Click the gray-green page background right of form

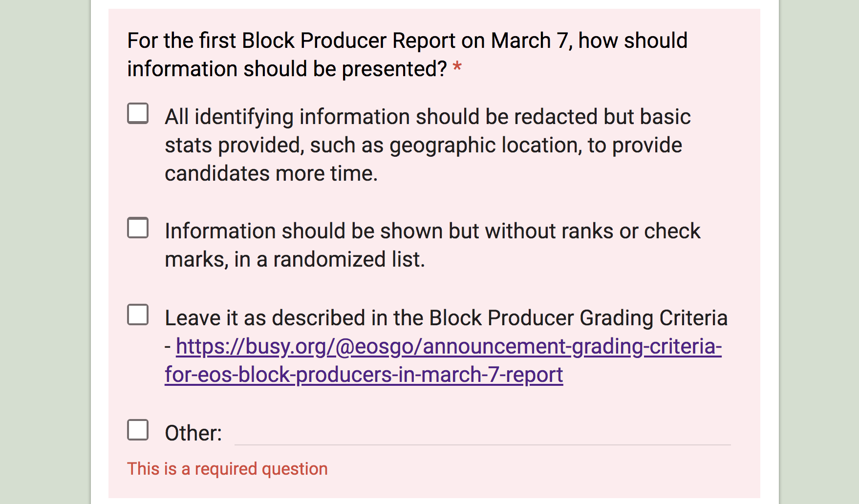[x=820, y=252]
